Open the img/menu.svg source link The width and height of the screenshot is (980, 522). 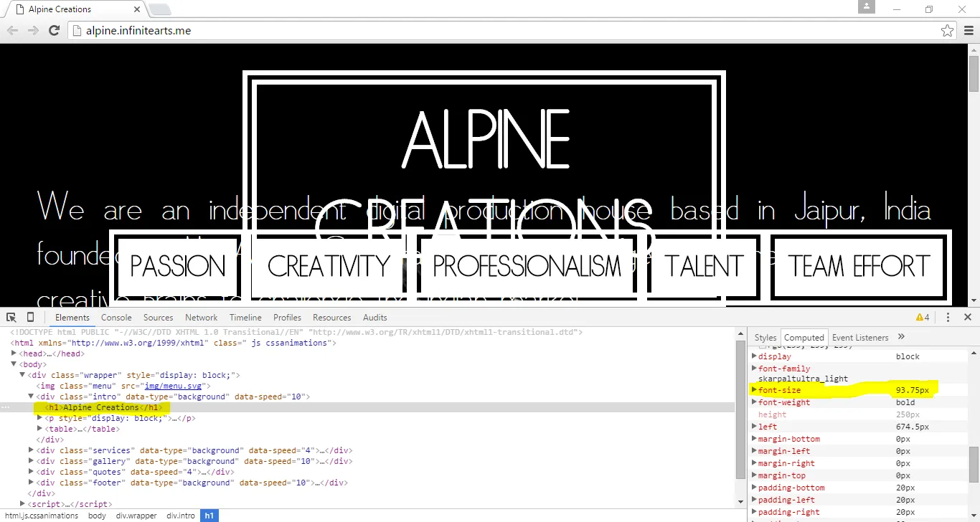pos(173,386)
